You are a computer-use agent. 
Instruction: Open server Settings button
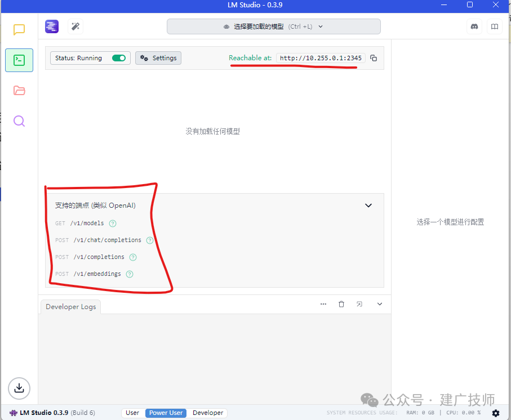click(158, 58)
